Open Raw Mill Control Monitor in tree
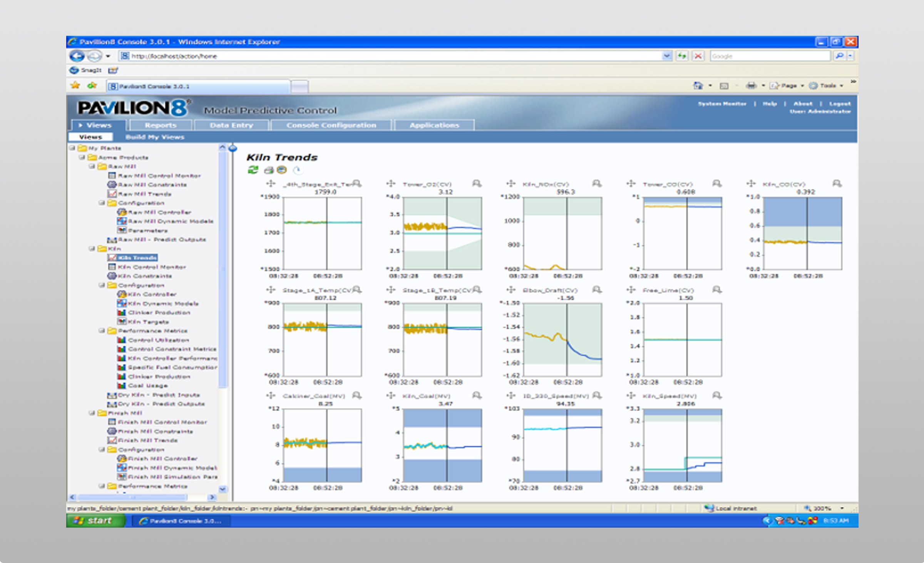 coord(159,176)
